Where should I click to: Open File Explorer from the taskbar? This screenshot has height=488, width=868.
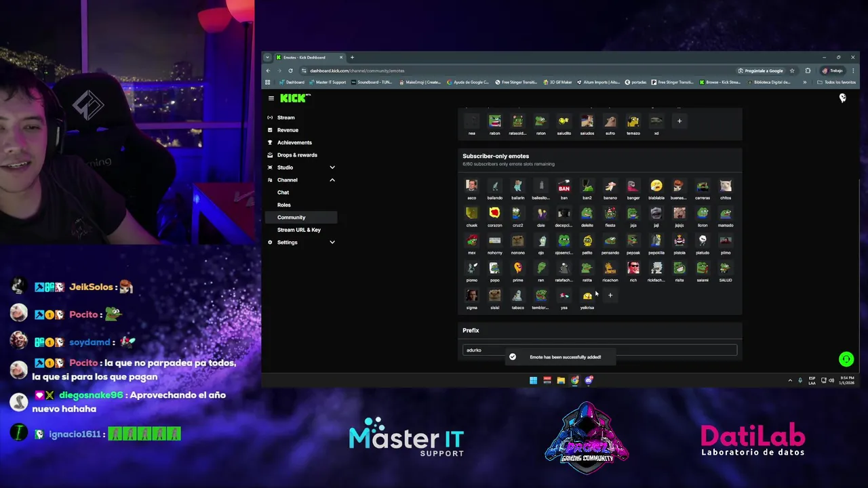(561, 380)
